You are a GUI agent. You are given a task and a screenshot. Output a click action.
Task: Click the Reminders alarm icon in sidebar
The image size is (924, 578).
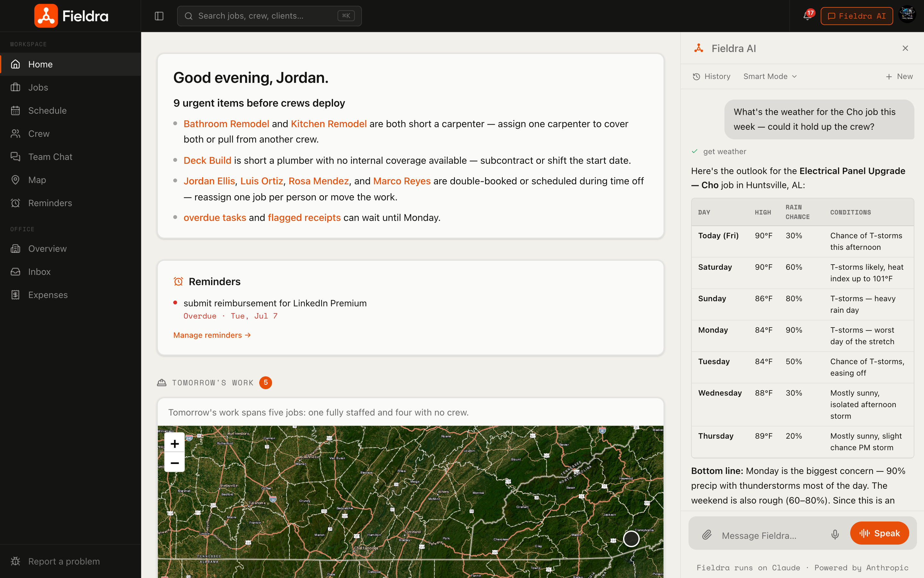15,203
